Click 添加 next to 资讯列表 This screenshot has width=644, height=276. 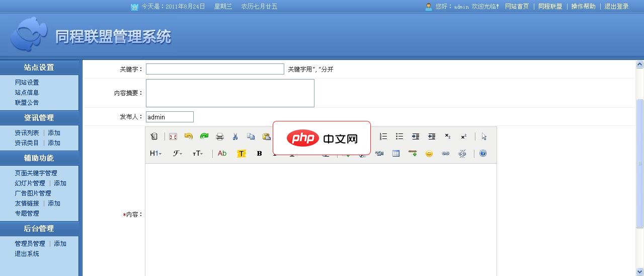54,133
